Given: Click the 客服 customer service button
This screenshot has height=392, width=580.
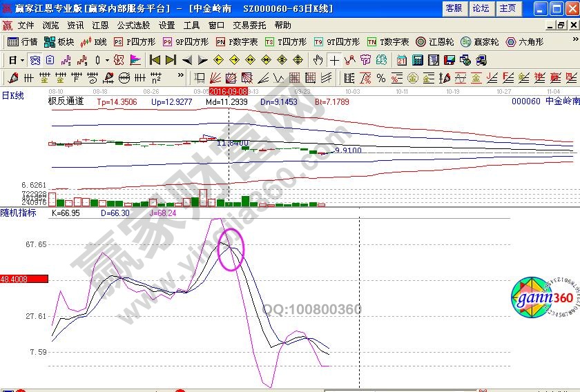Looking at the screenshot, I should [454, 8].
